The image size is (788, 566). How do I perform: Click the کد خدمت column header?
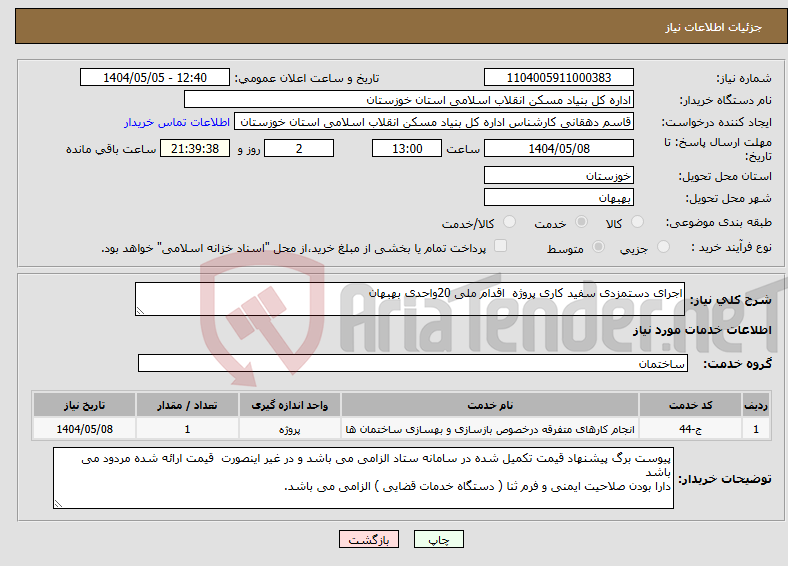click(691, 405)
